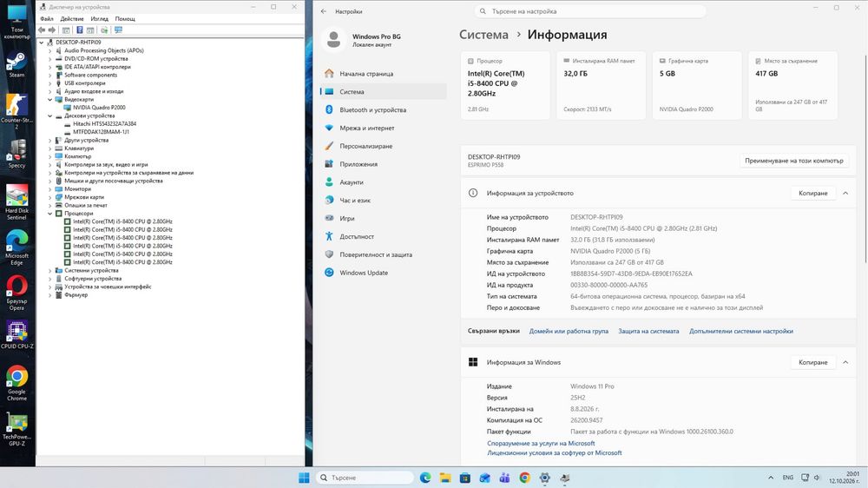Click the Scan for hardware changes toolbar icon
Image resolution: width=868 pixels, height=488 pixels.
104,30
